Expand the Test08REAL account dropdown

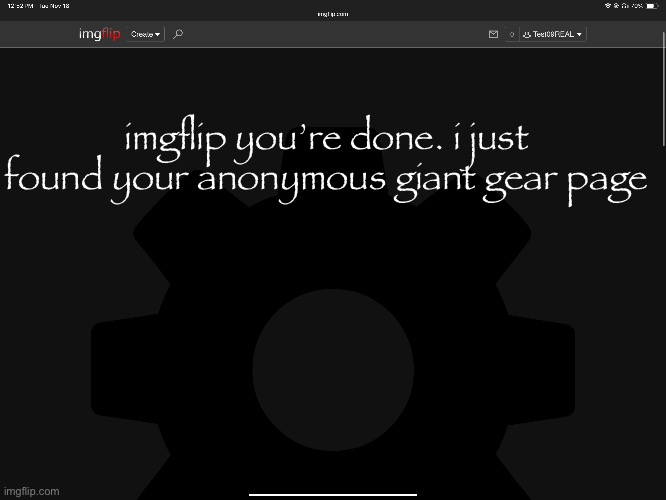(x=552, y=34)
